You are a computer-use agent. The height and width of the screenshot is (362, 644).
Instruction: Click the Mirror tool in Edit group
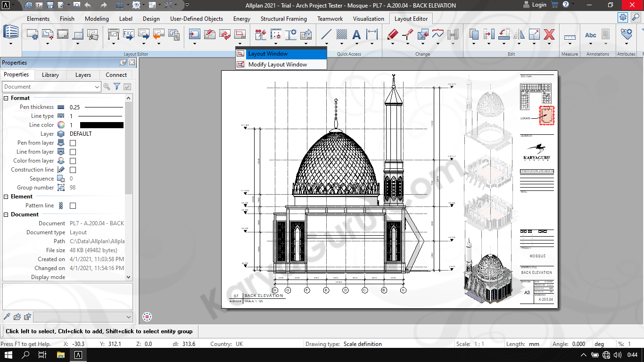coord(519,34)
